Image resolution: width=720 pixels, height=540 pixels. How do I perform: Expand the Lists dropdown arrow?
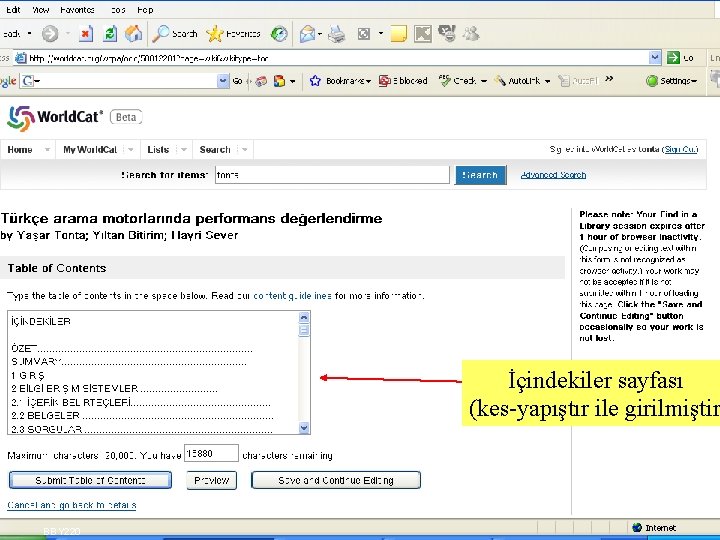click(x=184, y=150)
